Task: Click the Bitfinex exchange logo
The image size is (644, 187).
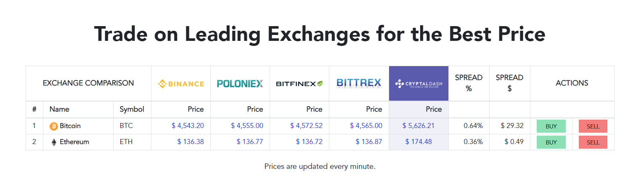Action: [x=299, y=84]
